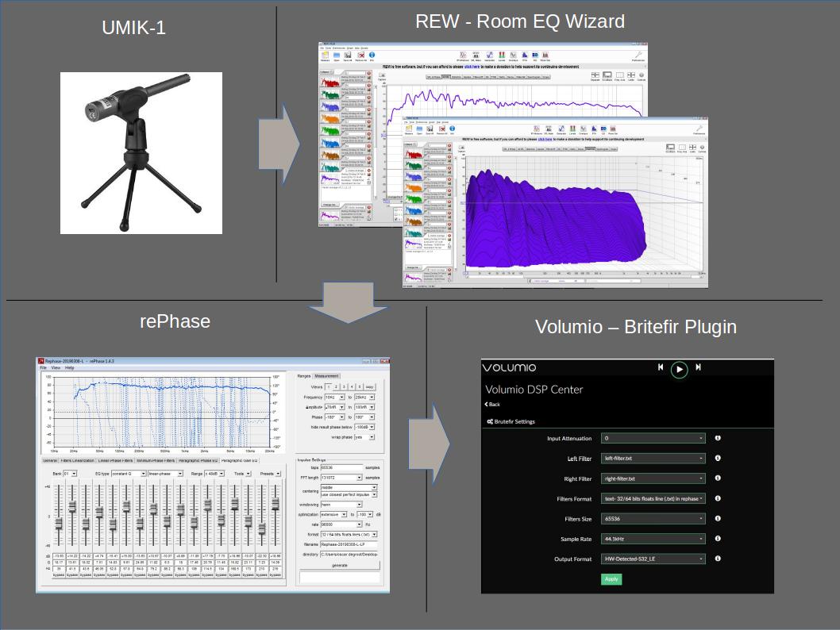This screenshot has width=840, height=630.
Task: Skip to next track in Volumio
Action: [698, 367]
